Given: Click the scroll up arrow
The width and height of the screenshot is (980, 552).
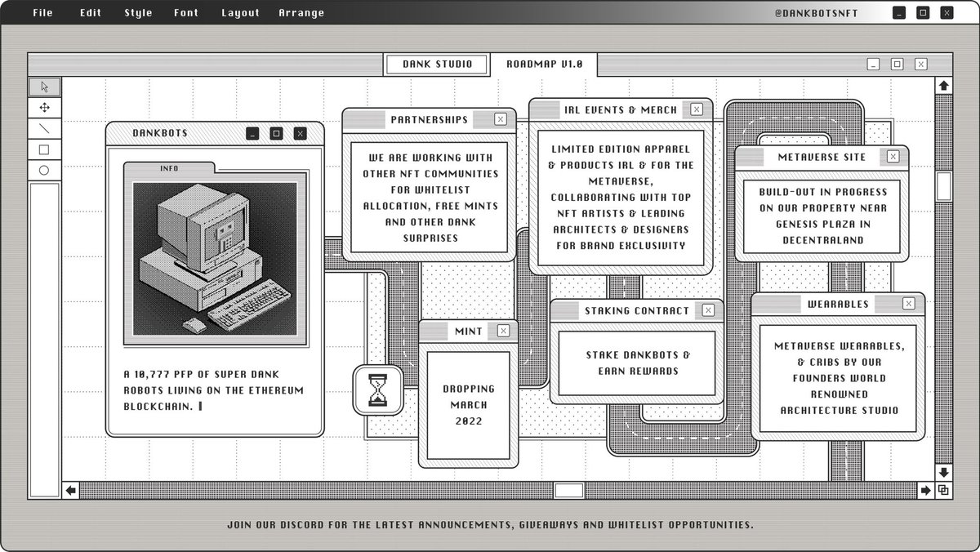Looking at the screenshot, I should click(943, 86).
